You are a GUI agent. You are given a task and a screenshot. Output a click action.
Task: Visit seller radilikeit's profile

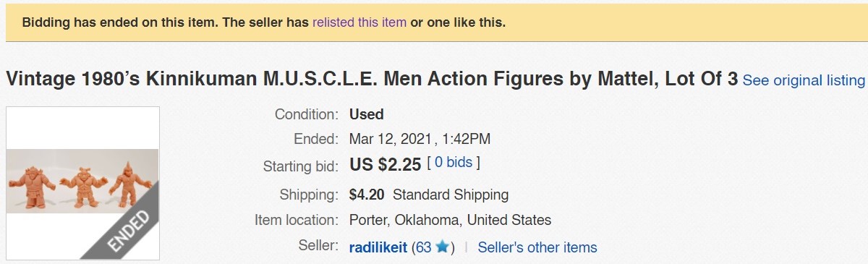point(378,247)
